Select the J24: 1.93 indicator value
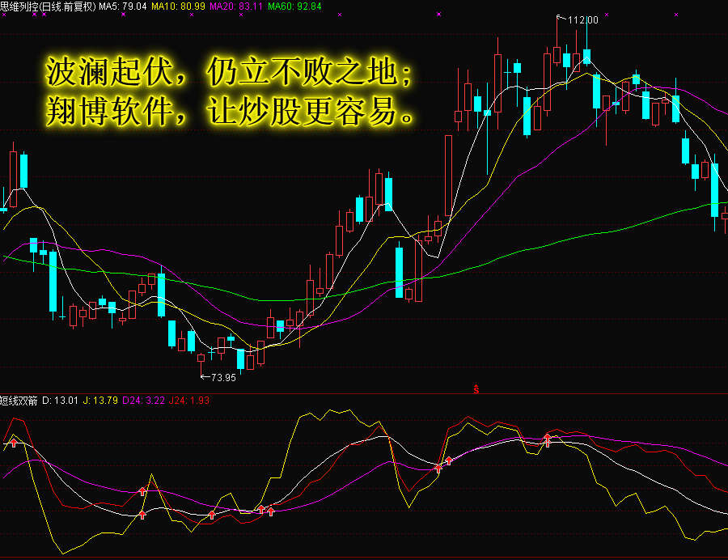 [189, 401]
